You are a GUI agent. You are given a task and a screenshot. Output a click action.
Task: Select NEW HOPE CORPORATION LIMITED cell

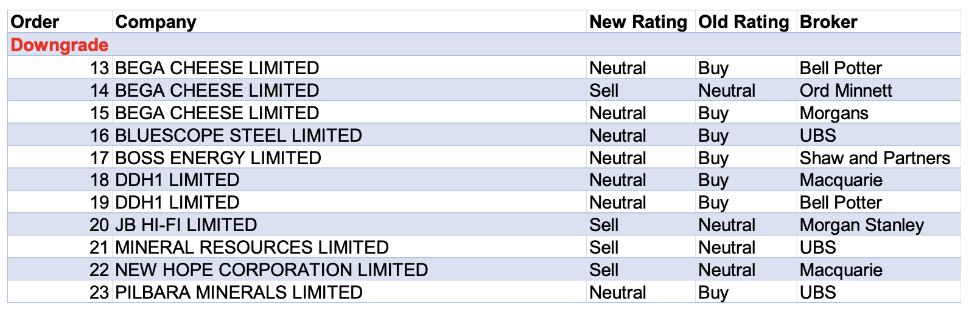(271, 270)
